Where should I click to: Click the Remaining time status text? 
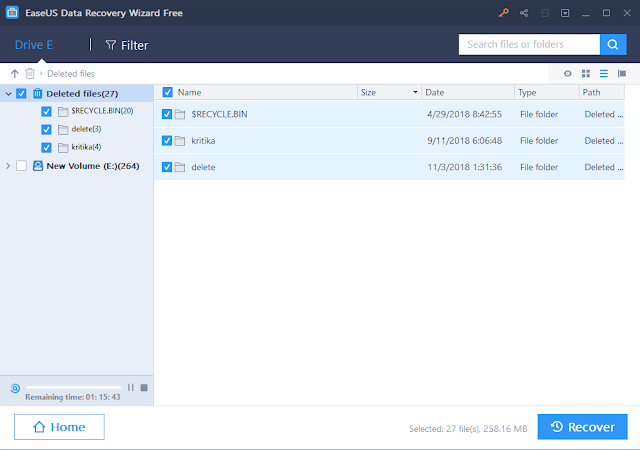pos(73,397)
